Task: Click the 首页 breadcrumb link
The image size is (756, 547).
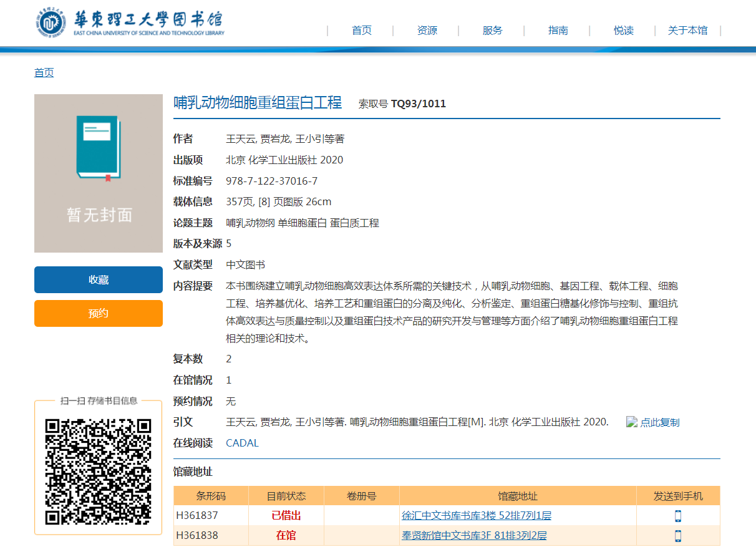Action: (44, 73)
